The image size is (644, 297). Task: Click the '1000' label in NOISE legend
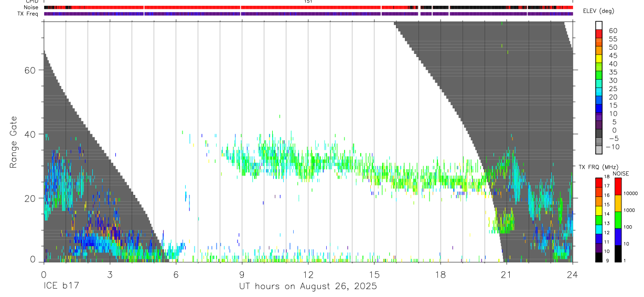tap(629, 210)
